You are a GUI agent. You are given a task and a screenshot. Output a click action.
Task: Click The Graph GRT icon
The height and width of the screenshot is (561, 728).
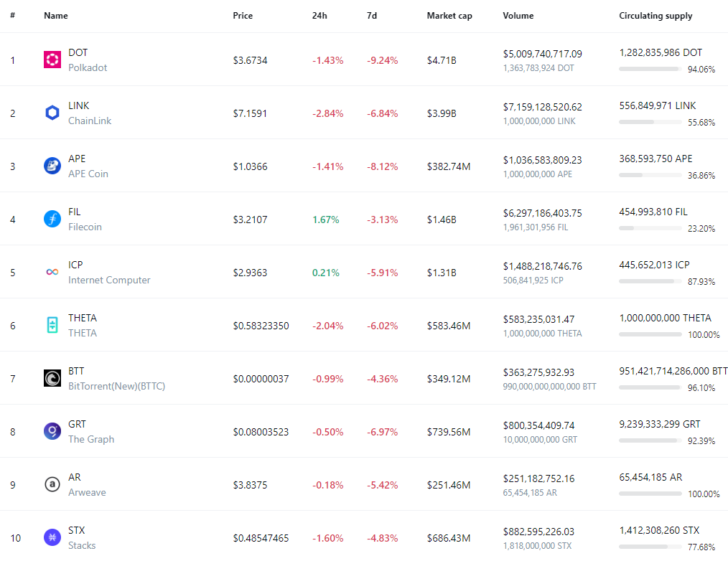(x=52, y=432)
